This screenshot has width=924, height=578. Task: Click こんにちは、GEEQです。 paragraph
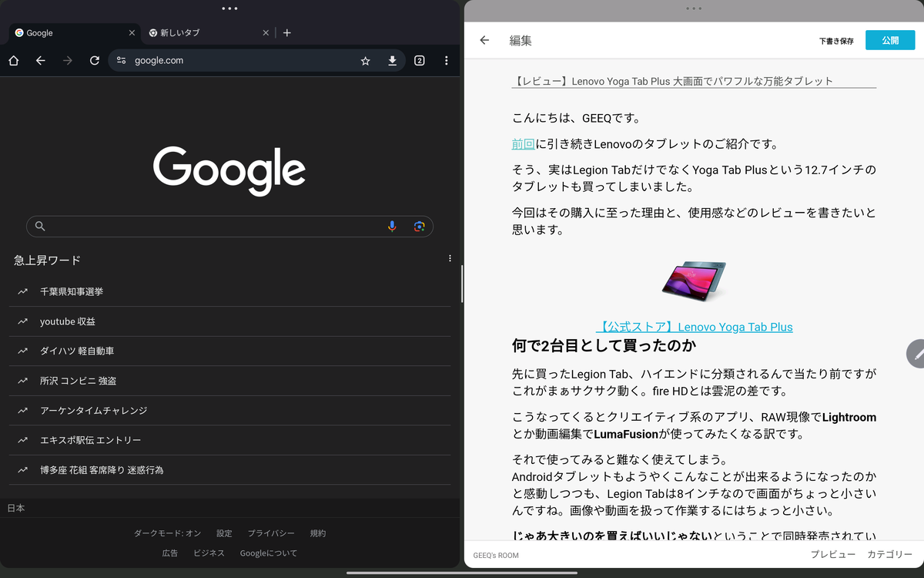click(577, 118)
